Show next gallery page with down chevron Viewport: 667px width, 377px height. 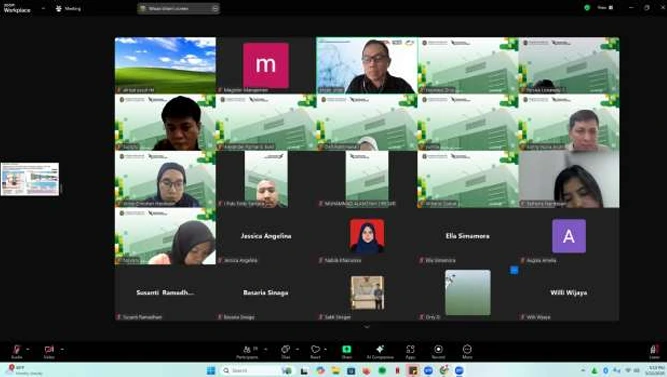(367, 327)
